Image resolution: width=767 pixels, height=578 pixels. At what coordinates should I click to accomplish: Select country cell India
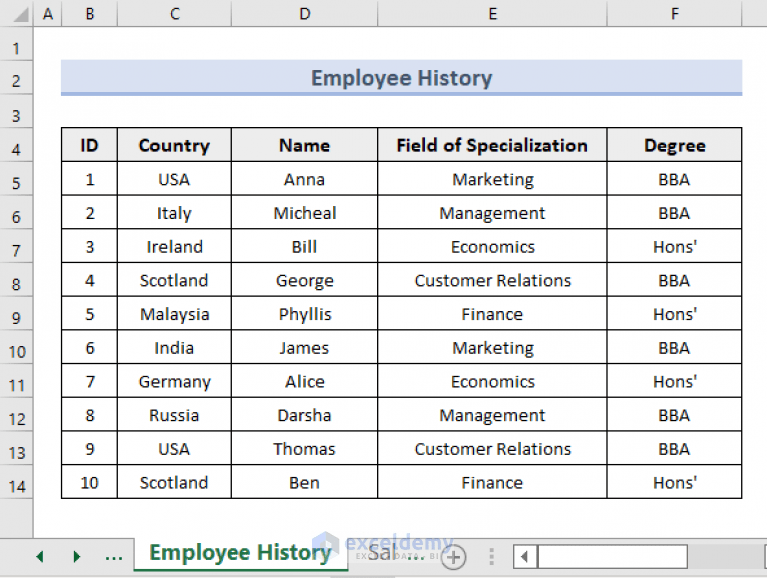pos(174,348)
